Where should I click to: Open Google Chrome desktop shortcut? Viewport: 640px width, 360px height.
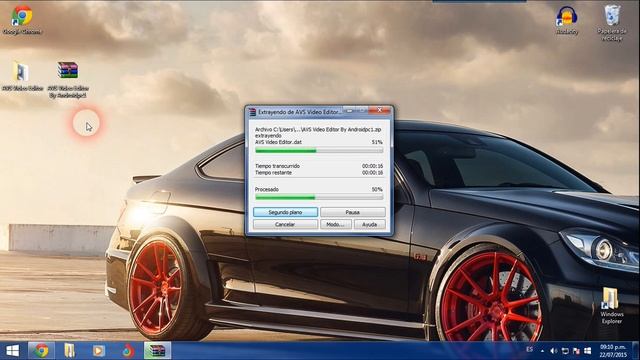tap(22, 20)
